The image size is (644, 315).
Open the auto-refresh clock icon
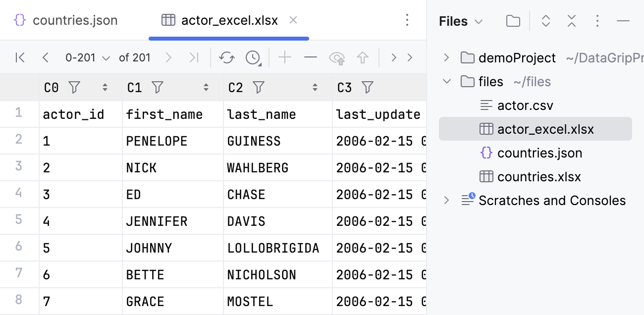(253, 58)
